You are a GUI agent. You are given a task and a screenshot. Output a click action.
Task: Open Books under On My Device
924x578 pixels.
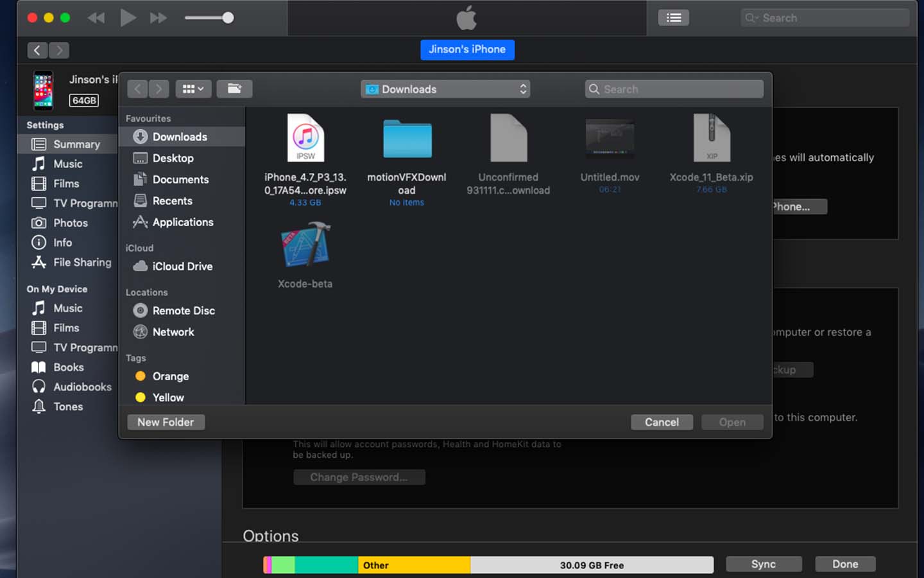(x=69, y=367)
